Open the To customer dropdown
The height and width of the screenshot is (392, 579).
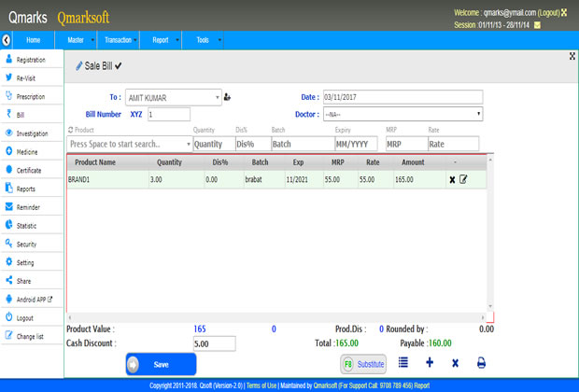tap(174, 97)
